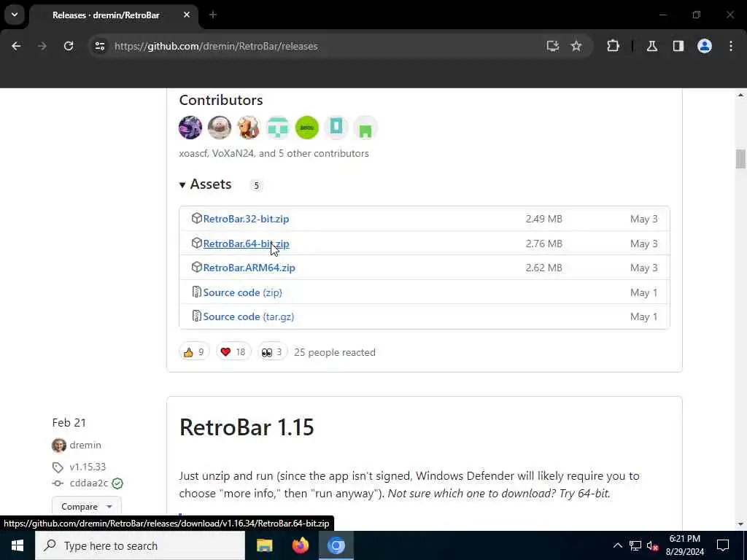The width and height of the screenshot is (747, 560).
Task: Open the green round 'aelou' contributor avatar
Action: click(307, 128)
